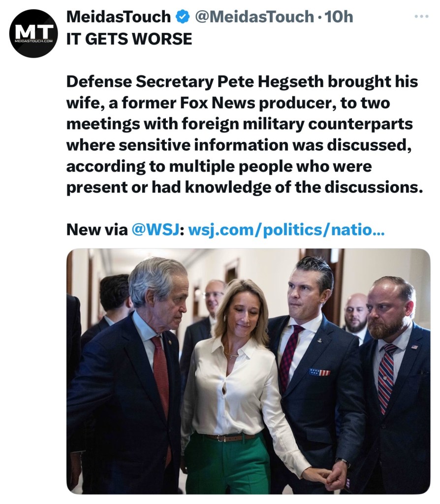Open the 10h timestamp permalink
Screen dimensions: 440x504
coord(339,17)
